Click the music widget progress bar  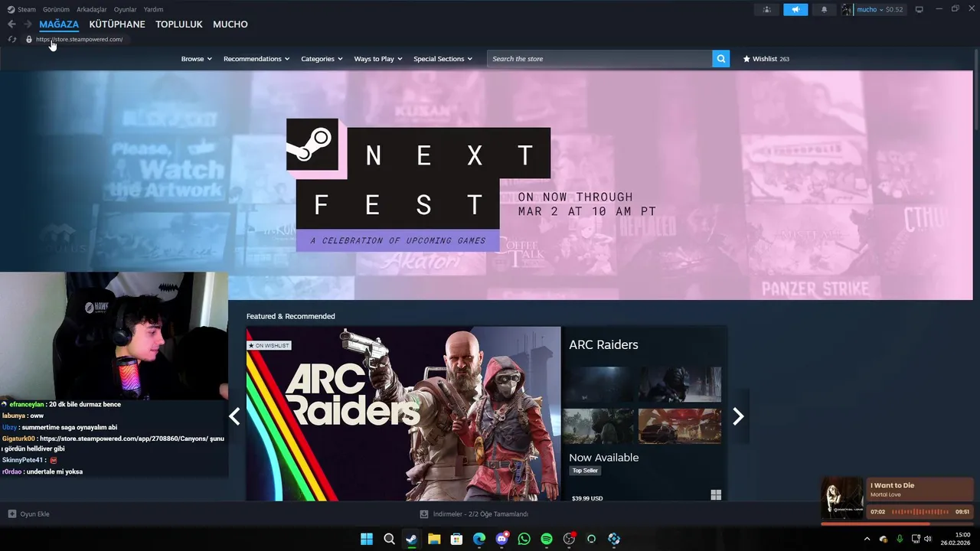pyautogui.click(x=897, y=524)
